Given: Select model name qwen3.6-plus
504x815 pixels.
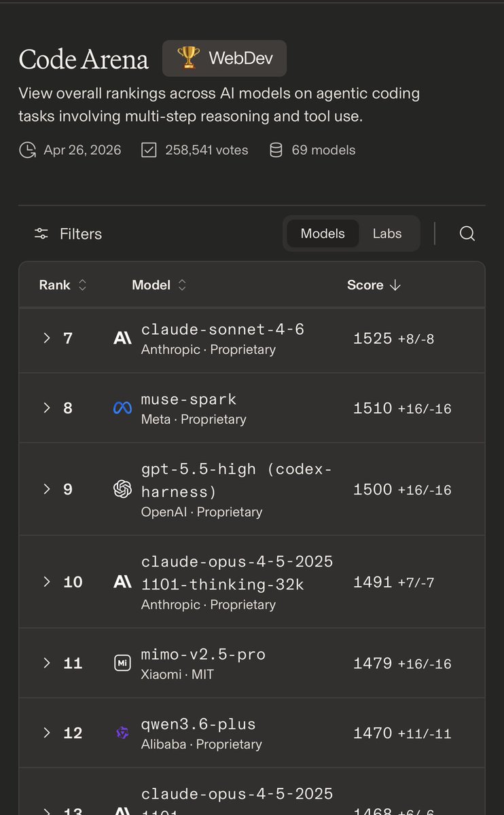Looking at the screenshot, I should click(198, 724).
